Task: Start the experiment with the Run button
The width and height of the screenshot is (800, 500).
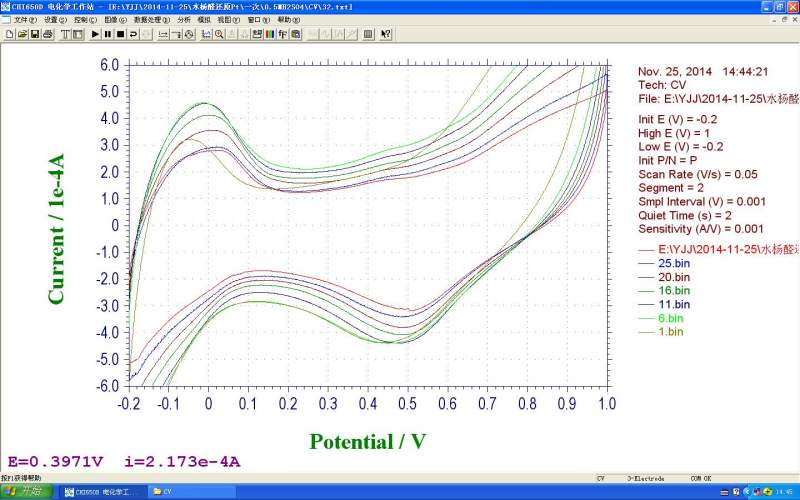Action: pos(95,34)
